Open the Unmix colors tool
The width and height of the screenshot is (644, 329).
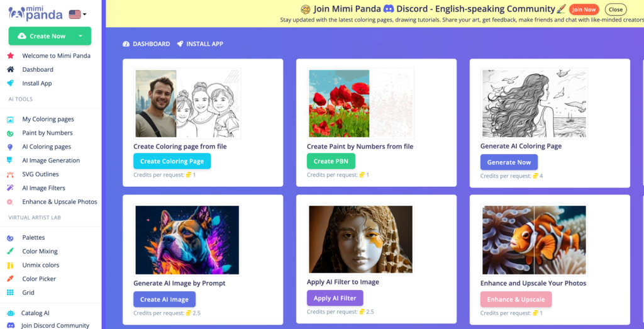click(41, 265)
